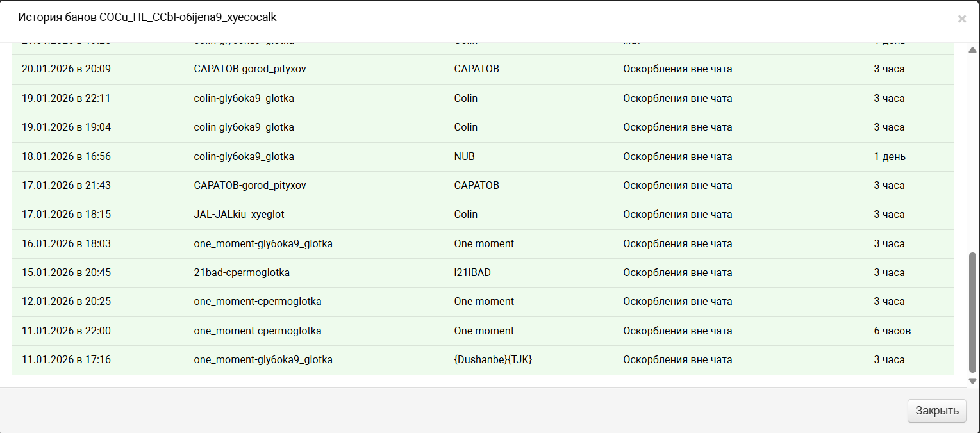This screenshot has width=980, height=433.
Task: Click the scrollbar up arrow
Action: point(972,50)
